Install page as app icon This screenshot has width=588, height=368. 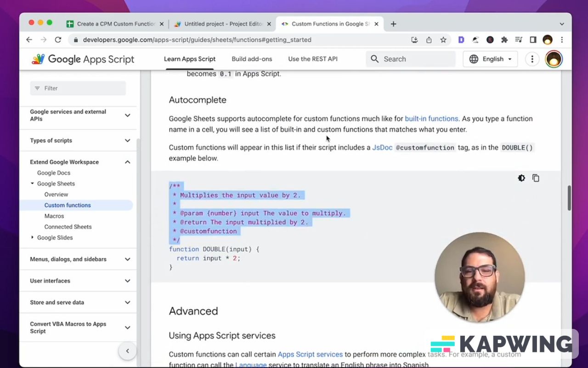pos(414,40)
